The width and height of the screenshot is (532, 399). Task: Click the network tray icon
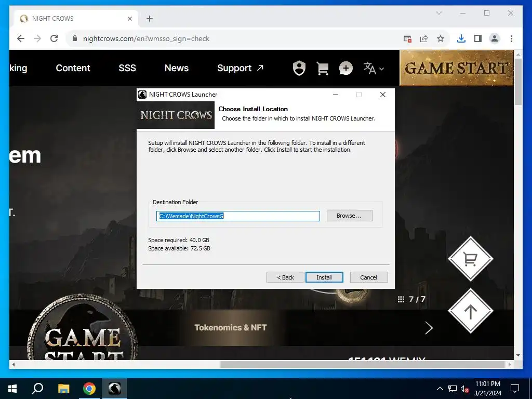pyautogui.click(x=453, y=389)
